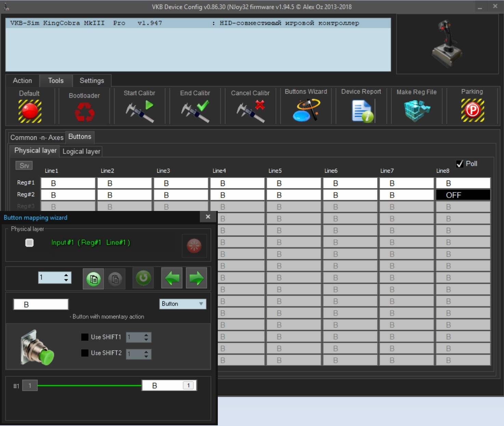Click the logical button B 1 field
The height and width of the screenshot is (426, 504).
(x=169, y=386)
